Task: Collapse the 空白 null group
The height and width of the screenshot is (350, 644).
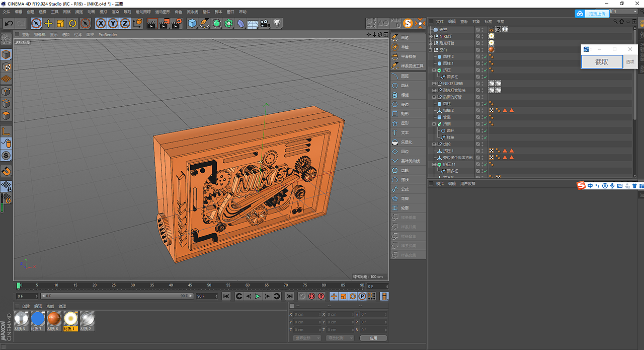Action: [x=430, y=50]
